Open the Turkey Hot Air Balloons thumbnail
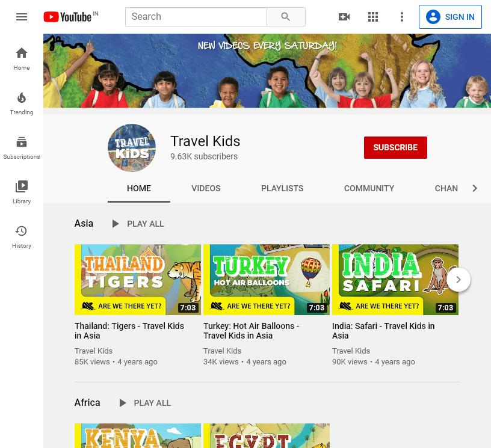The height and width of the screenshot is (448, 491). (x=267, y=280)
